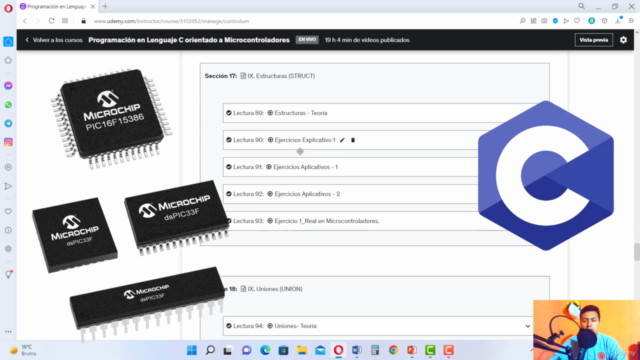Open the downloads icon in the toolbar
Image resolution: width=640 pixels, height=360 pixels.
pos(618,21)
